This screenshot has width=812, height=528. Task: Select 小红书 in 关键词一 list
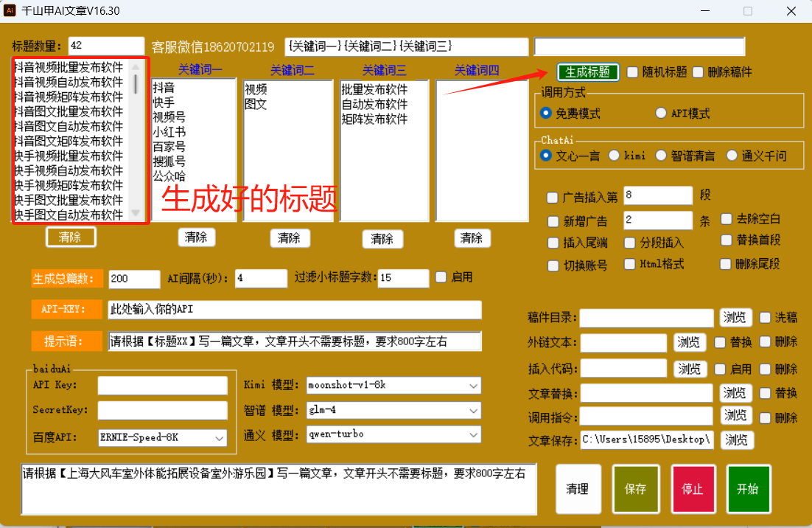click(169, 132)
